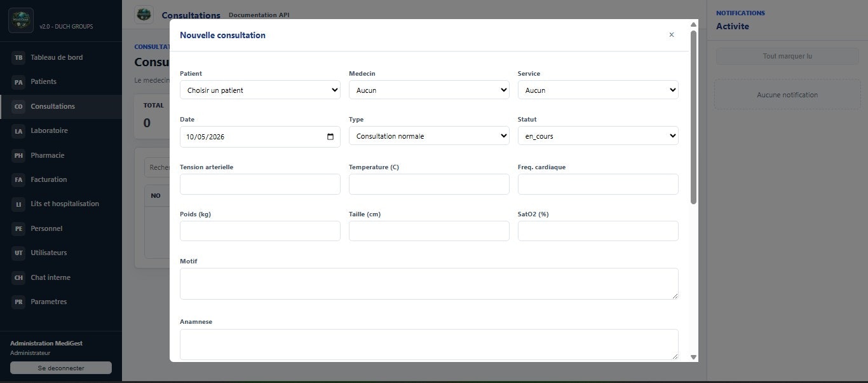
Task: Focus the Tension arterielle input
Action: 260,185
